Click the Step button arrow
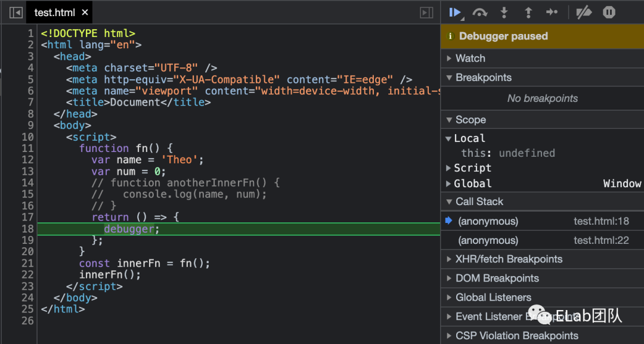Viewport: 644px width, 344px height. pyautogui.click(x=552, y=13)
